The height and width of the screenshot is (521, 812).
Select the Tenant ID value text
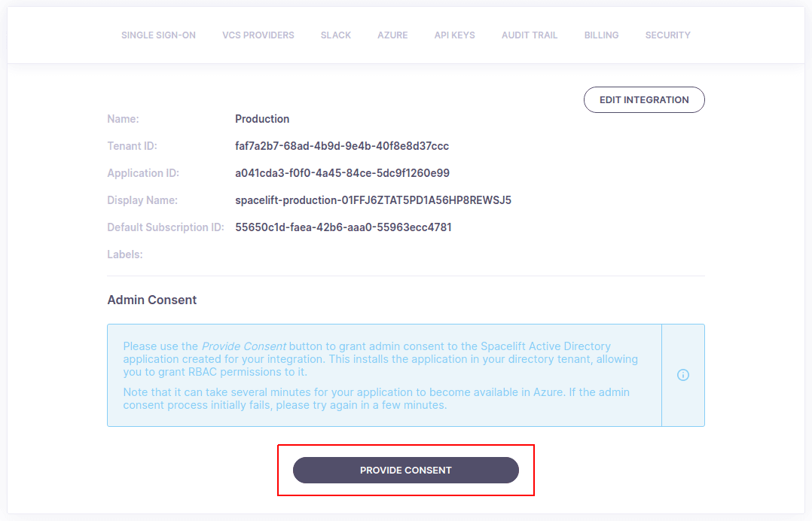click(343, 145)
